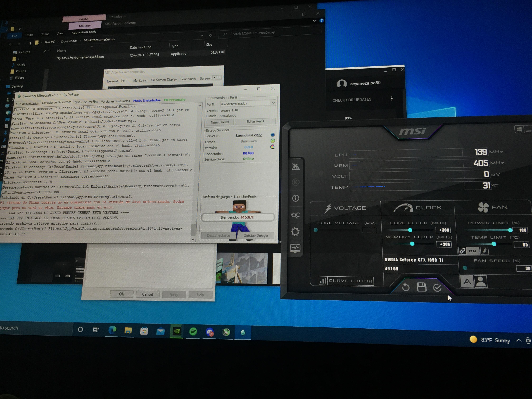
Task: Open Spotify from the taskbar
Action: pyautogui.click(x=193, y=331)
